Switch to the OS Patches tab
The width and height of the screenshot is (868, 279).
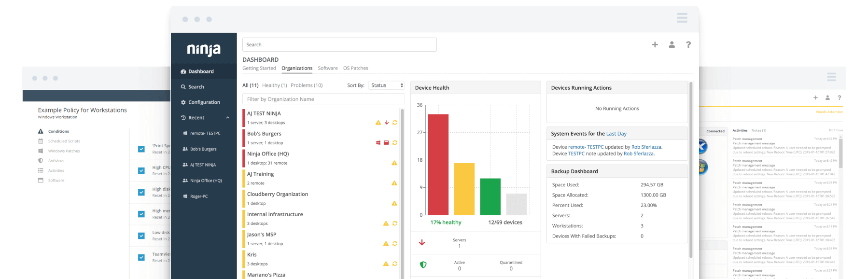tap(355, 68)
